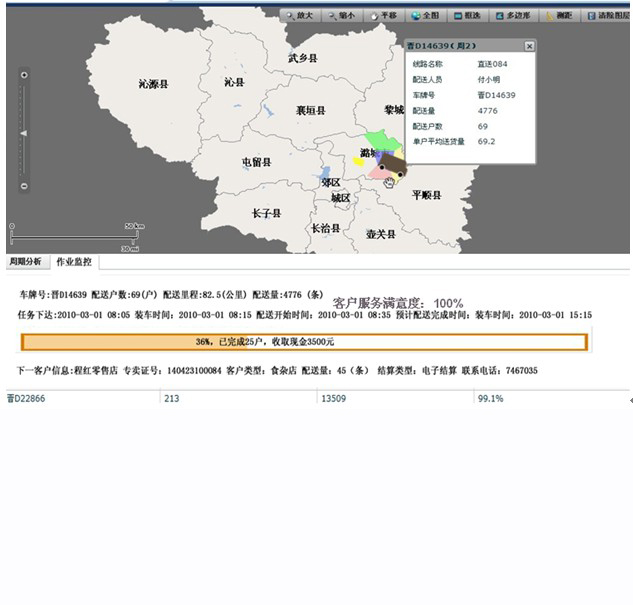Click the 长子县 county label

266,213
